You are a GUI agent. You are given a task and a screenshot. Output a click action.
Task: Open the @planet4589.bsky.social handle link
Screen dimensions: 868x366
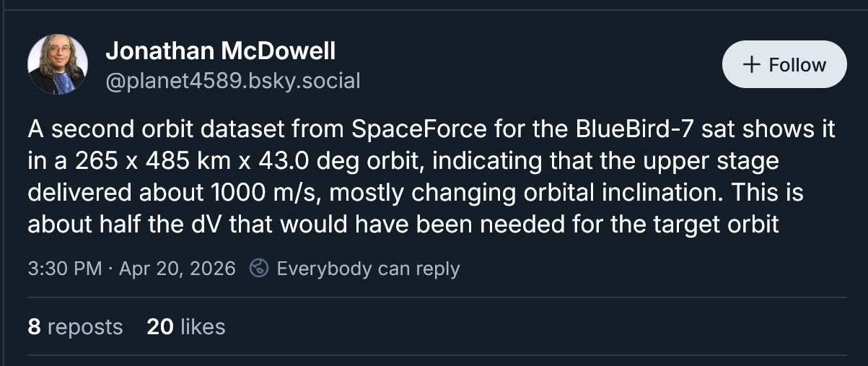pos(232,80)
